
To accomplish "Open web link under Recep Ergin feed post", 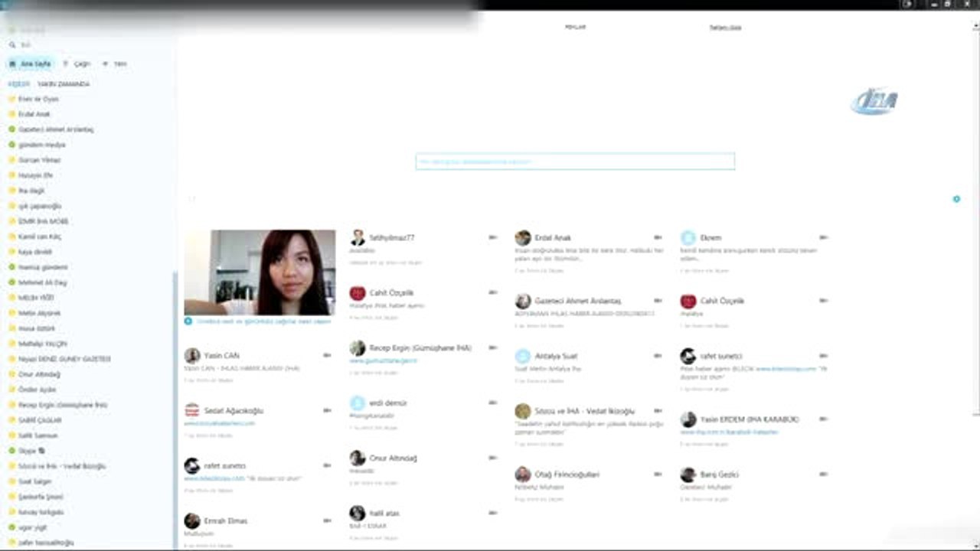I will pyautogui.click(x=384, y=360).
